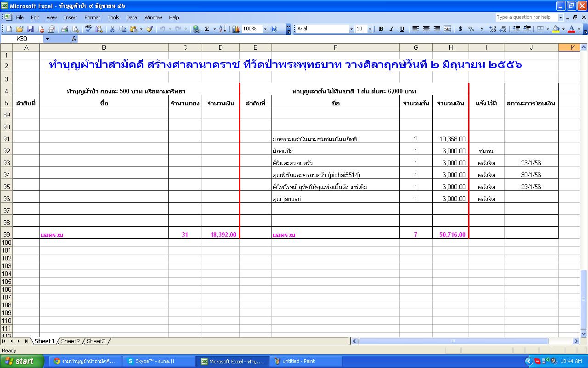Click the Insert Function fx button
Viewport: 588px width, 368px height.
pyautogui.click(x=74, y=39)
